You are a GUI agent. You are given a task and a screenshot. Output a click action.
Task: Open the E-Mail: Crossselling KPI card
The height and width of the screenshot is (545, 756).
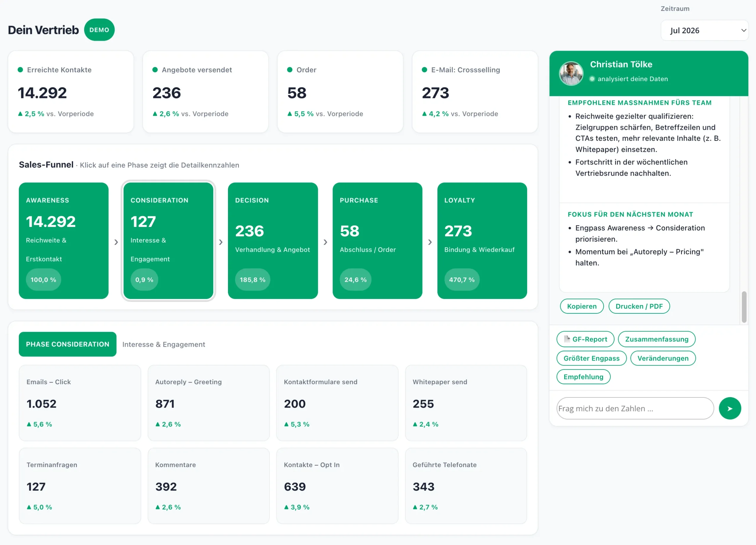(475, 91)
